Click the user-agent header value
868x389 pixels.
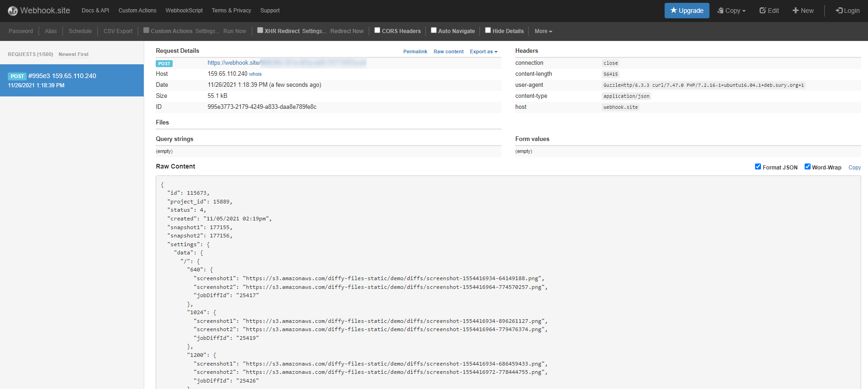[x=704, y=85]
